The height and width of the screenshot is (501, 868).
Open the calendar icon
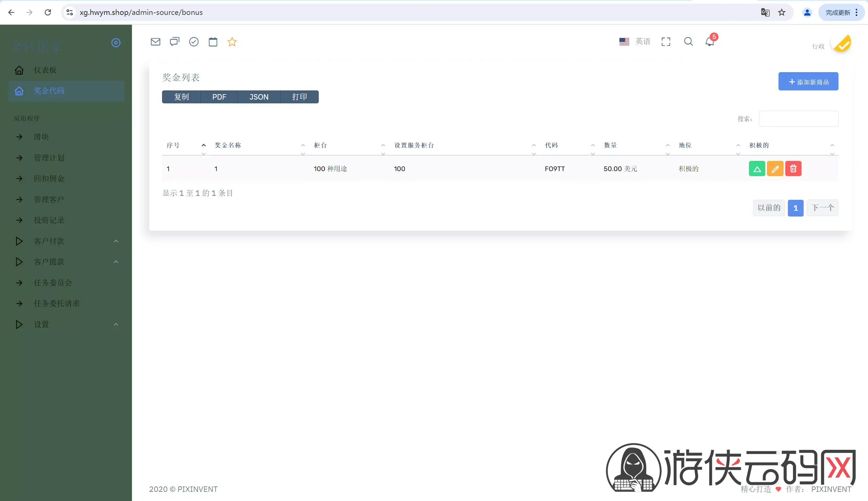(213, 42)
